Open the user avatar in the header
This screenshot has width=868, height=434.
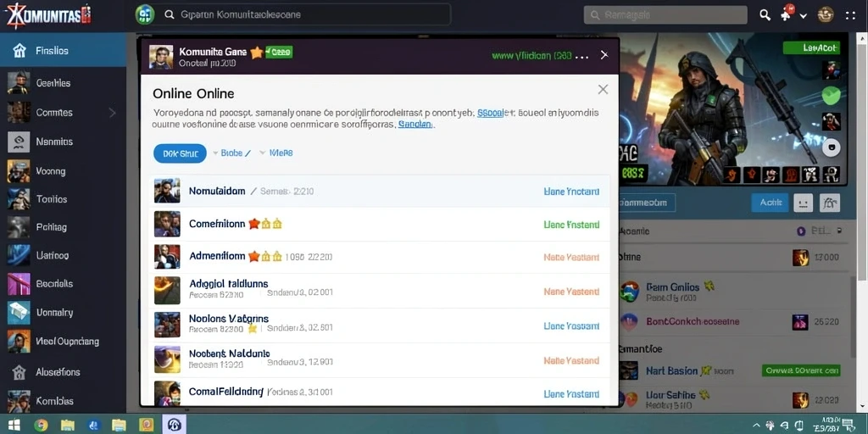826,14
